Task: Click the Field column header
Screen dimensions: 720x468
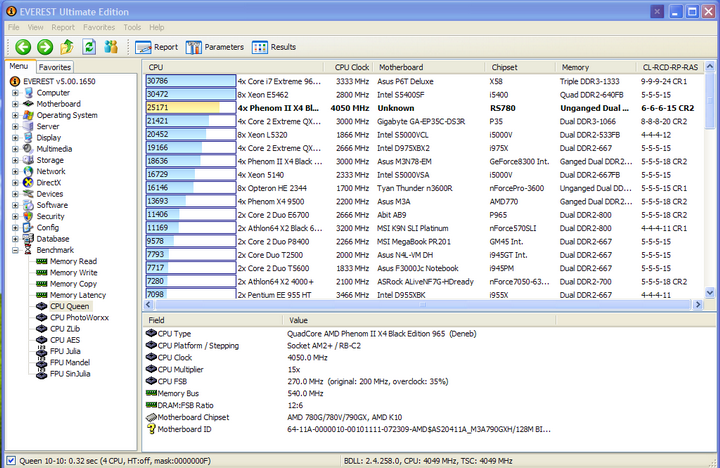Action: (x=213, y=320)
